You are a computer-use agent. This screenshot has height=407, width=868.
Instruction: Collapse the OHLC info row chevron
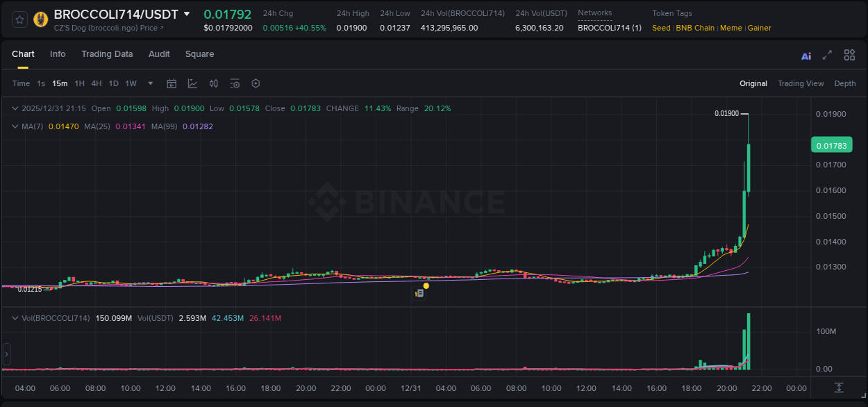(15, 108)
